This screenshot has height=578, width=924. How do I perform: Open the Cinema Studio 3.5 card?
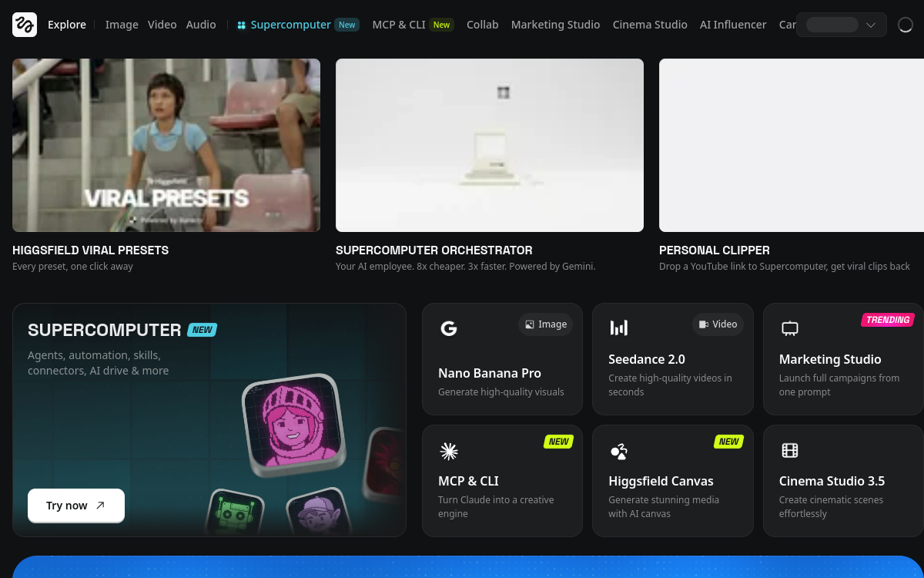click(x=843, y=481)
